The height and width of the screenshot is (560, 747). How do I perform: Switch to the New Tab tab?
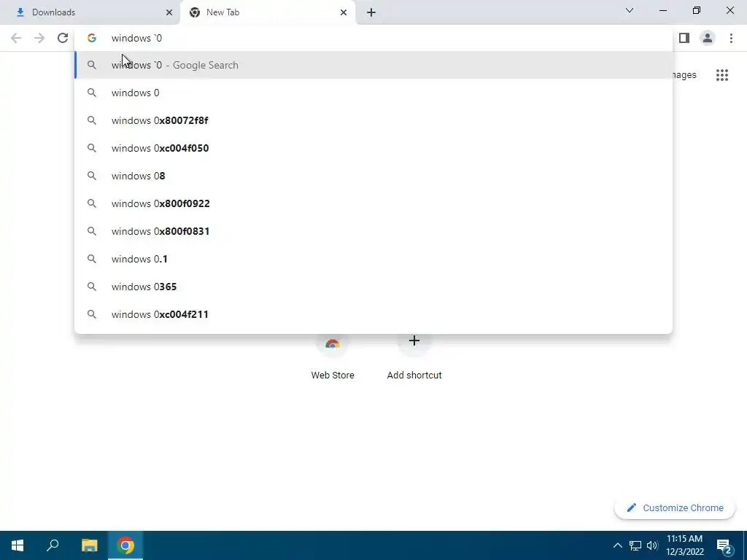click(267, 12)
